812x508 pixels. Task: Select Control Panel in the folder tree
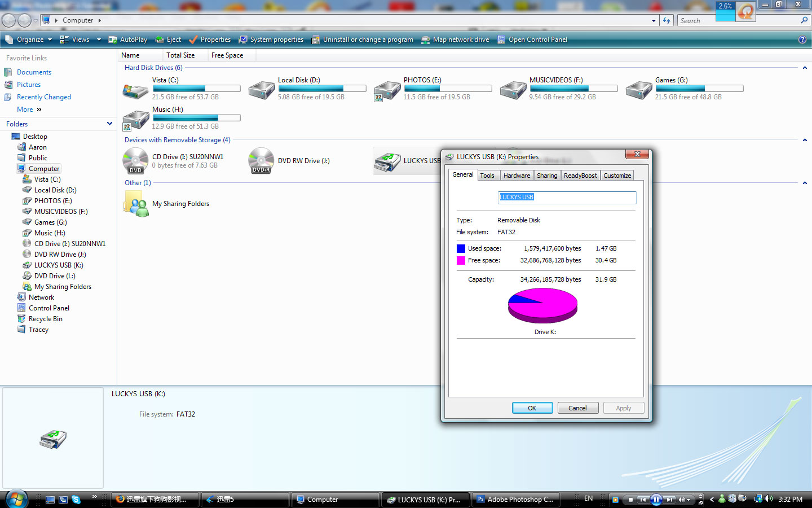point(49,308)
